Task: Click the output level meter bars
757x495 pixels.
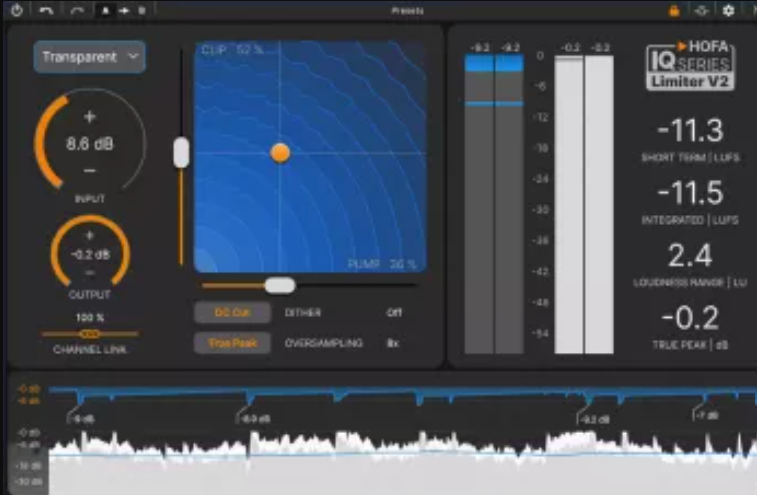Action: 584,204
